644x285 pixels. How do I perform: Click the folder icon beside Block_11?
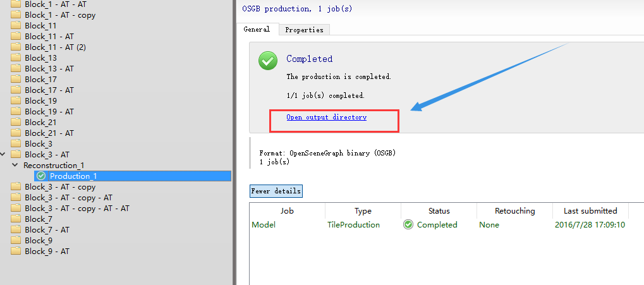[16, 25]
